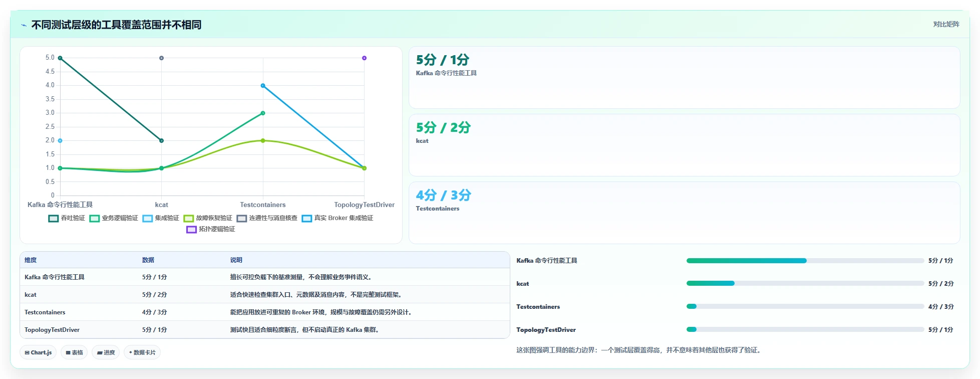Click the 对比矩阵 label in header
Screen dimensions: 980x379
coord(946,24)
